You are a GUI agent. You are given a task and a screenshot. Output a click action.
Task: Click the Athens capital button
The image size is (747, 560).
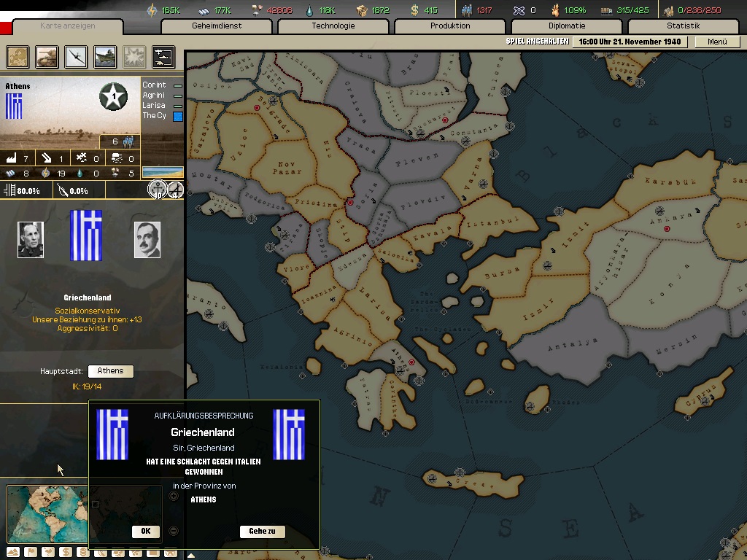point(110,371)
